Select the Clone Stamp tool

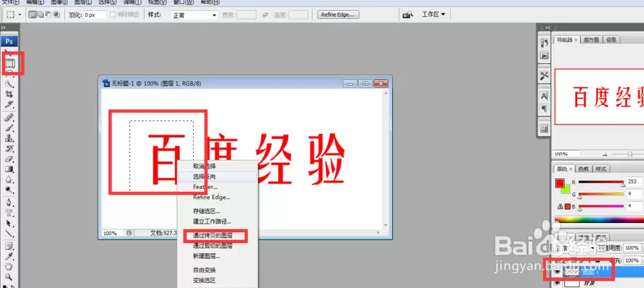[x=10, y=139]
